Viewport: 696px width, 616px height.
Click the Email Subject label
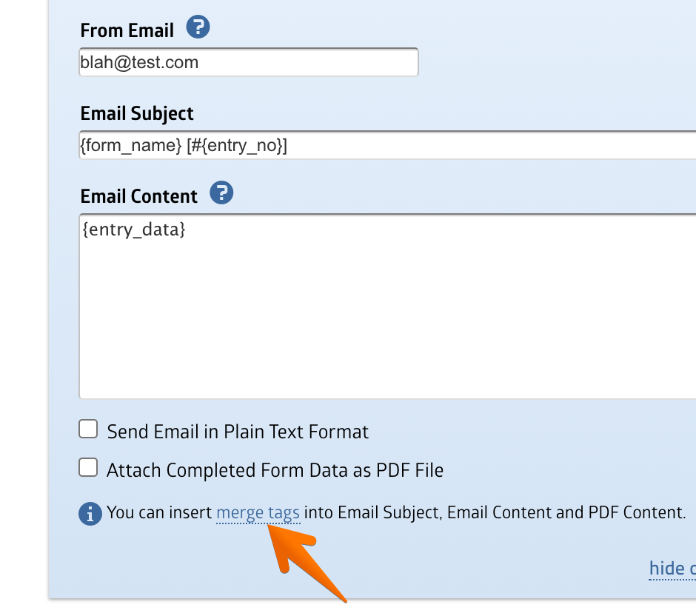[137, 113]
